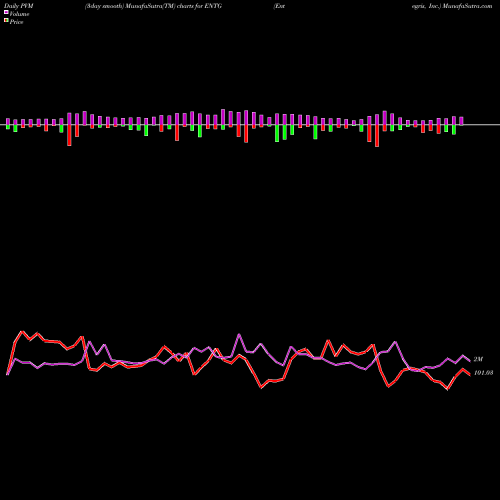Image resolution: width=500 pixels, height=500 pixels.
Task: Click the '2M' volume end label
Action: pos(478,359)
